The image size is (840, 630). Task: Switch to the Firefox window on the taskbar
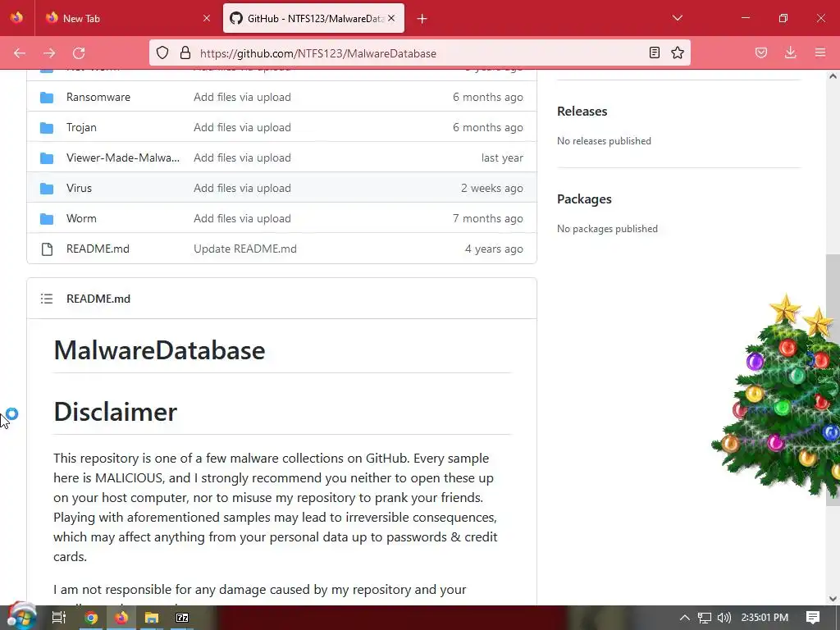pyautogui.click(x=121, y=618)
